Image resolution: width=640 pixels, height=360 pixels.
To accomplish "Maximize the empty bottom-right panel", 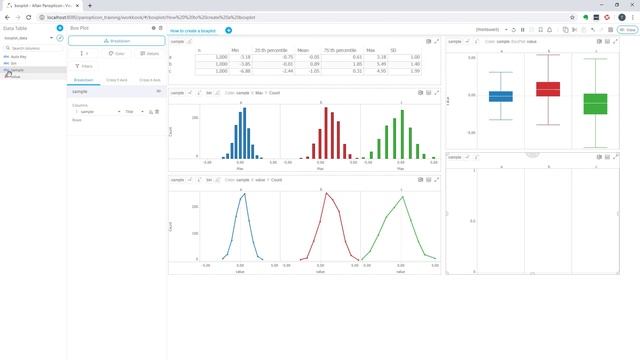I will [x=616, y=157].
